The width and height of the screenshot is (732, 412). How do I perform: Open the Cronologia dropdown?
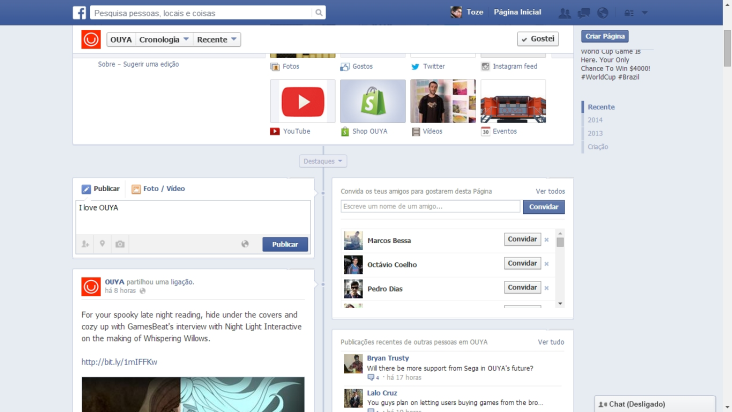pyautogui.click(x=164, y=40)
